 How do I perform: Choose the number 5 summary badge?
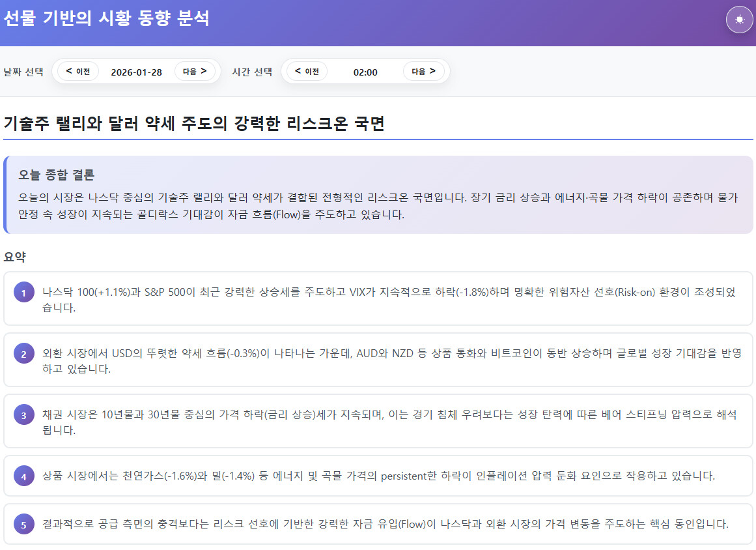click(23, 524)
